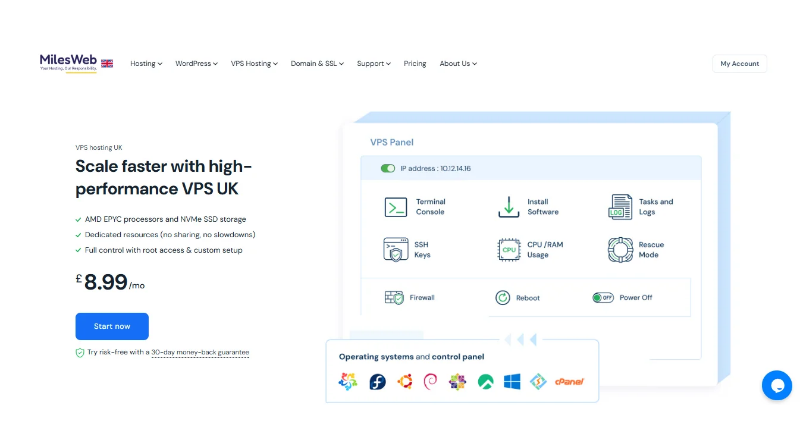Click the Debian swirl logo
This screenshot has width=800, height=445.
(x=431, y=381)
